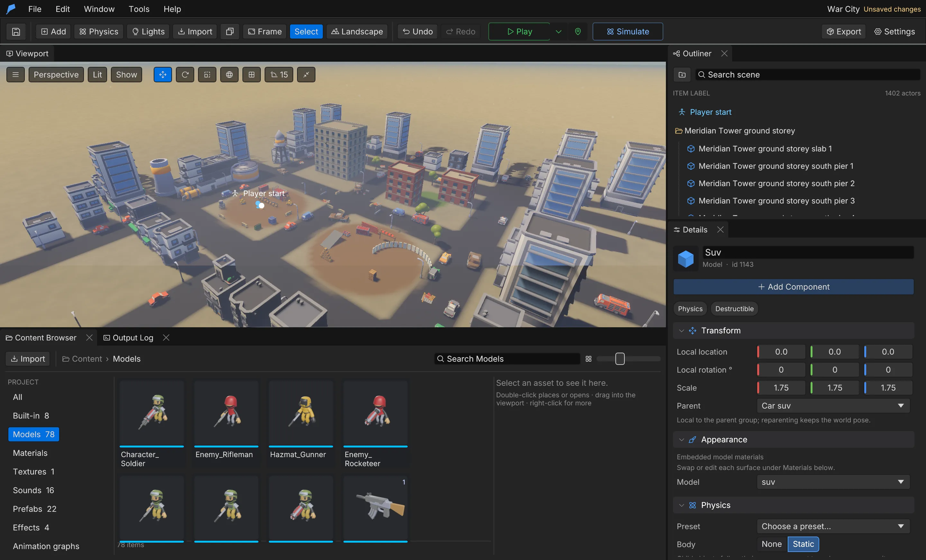Activate the Select tool in toolbar
The width and height of the screenshot is (926, 560).
click(x=306, y=32)
